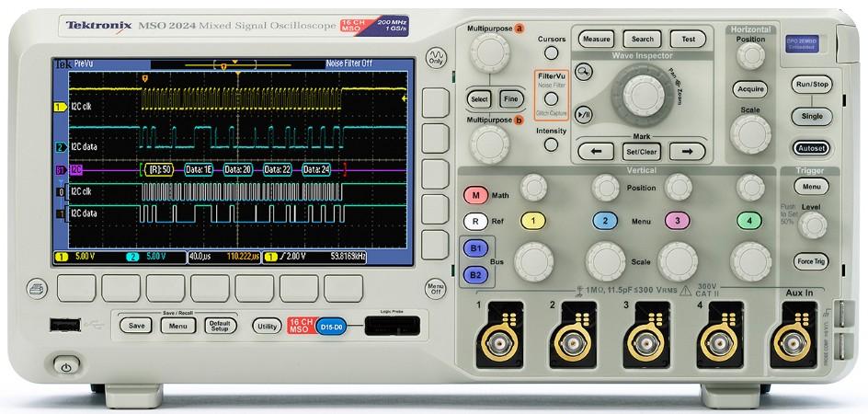Click the "53.8169kHz" trigger frequency readout

tap(348, 258)
